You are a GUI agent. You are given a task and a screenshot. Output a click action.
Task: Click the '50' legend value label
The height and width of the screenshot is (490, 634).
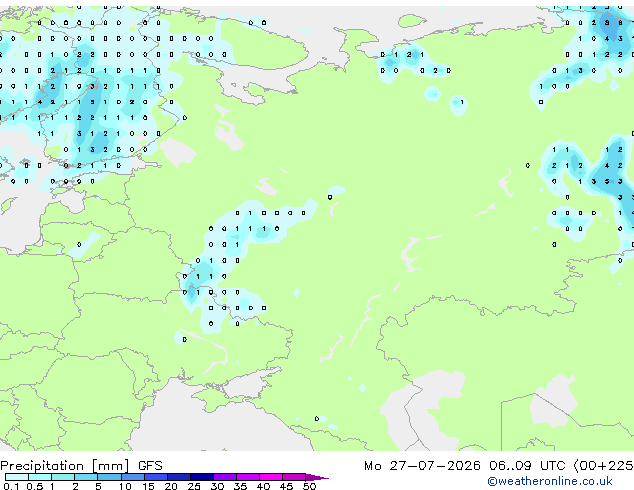[309, 486]
